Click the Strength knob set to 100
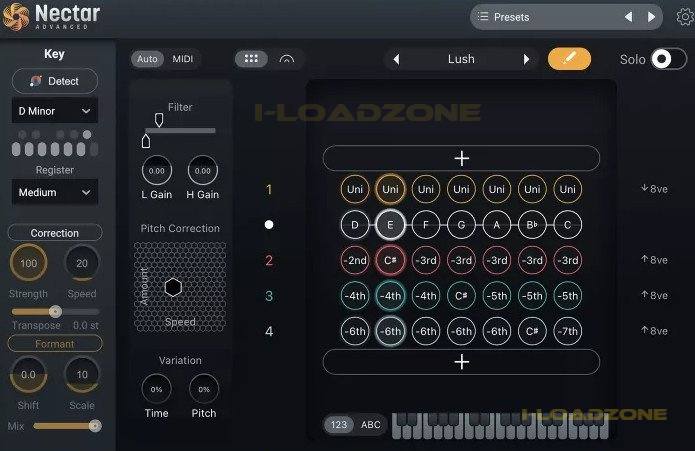 tap(28, 263)
